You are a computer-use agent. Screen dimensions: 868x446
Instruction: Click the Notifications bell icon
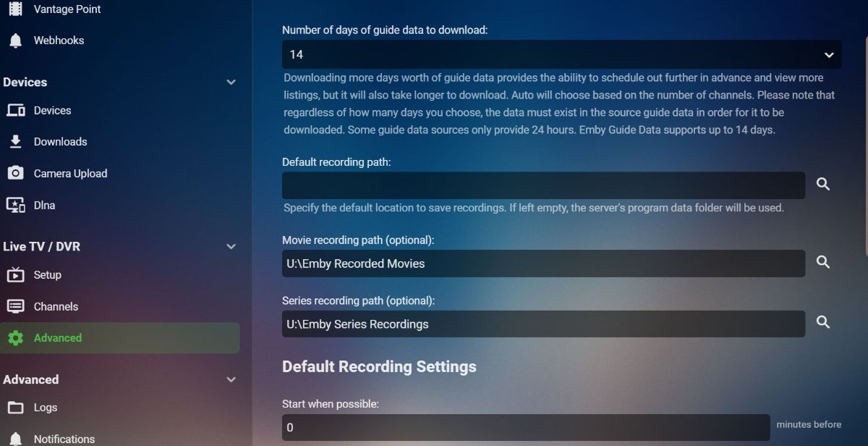[15, 439]
